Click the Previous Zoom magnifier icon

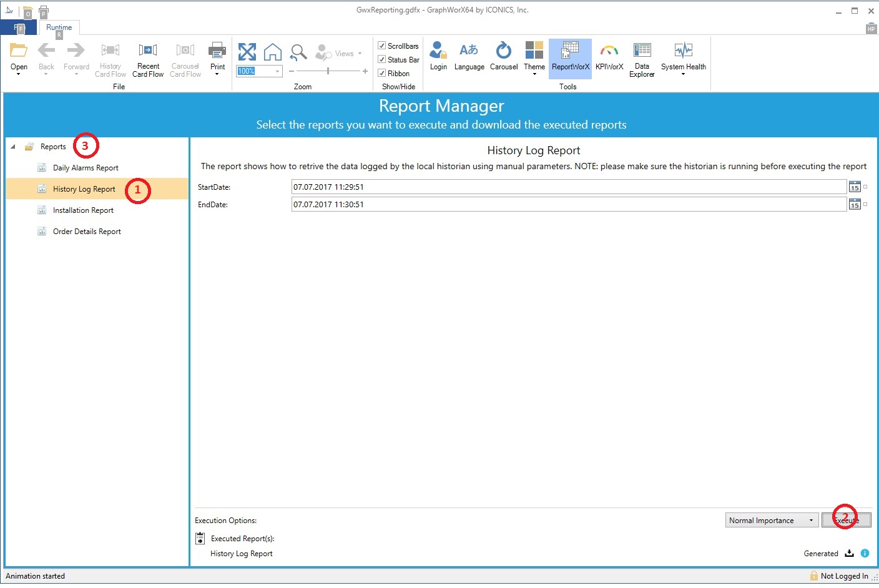point(298,52)
